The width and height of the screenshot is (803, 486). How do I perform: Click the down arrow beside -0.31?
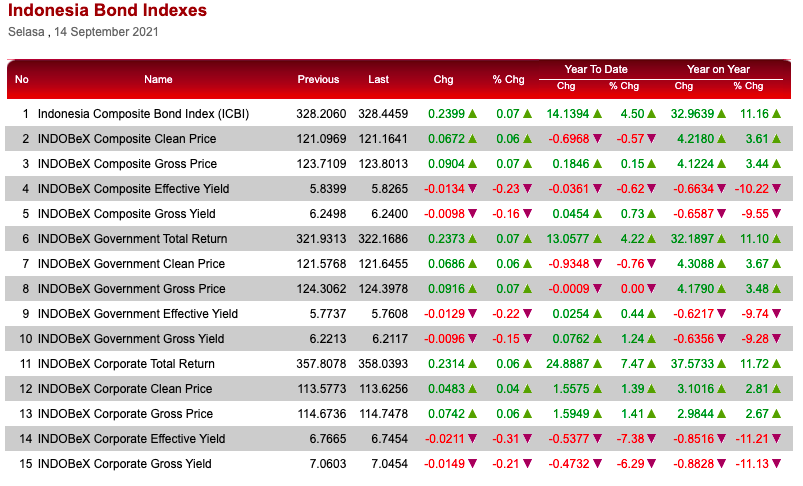(x=527, y=438)
